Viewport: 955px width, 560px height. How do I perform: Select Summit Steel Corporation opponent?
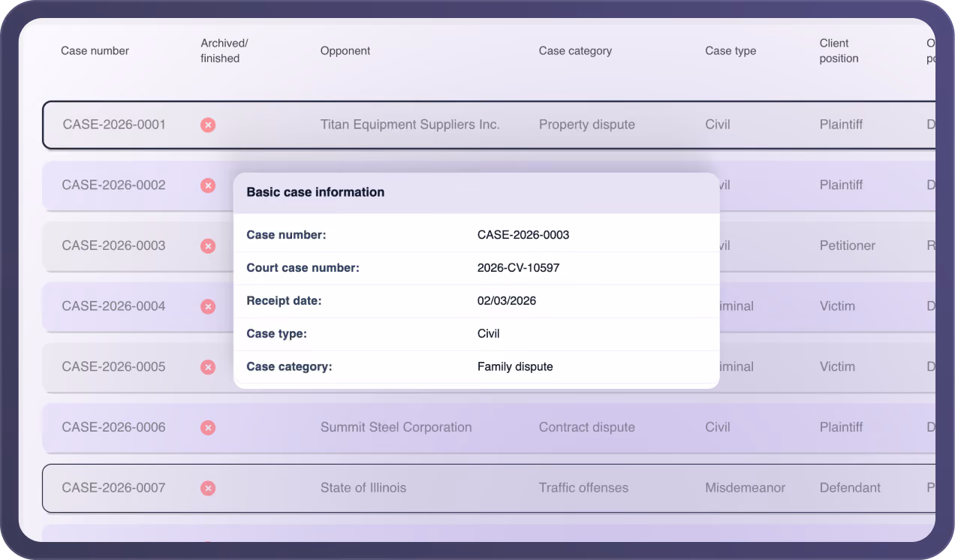coord(396,427)
